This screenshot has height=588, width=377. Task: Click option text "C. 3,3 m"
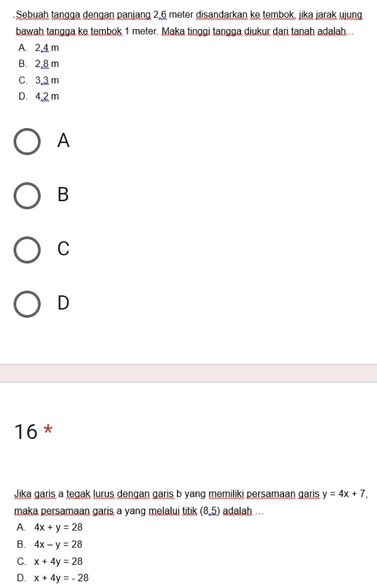point(38,80)
